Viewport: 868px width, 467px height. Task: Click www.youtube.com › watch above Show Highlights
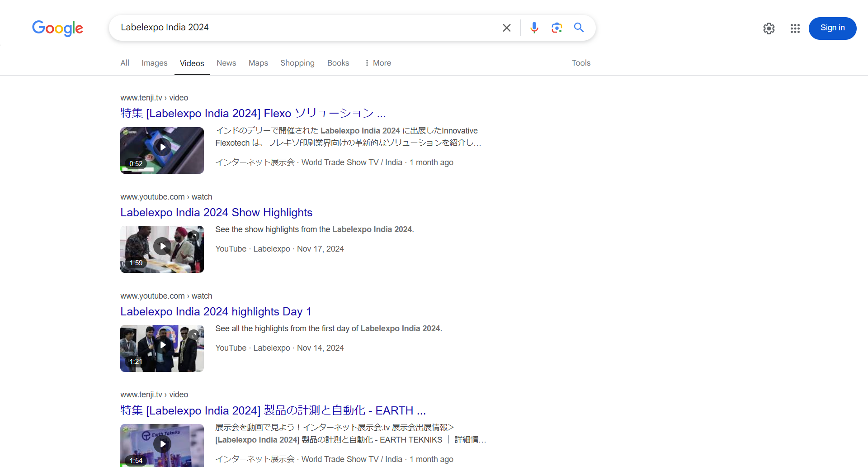166,197
